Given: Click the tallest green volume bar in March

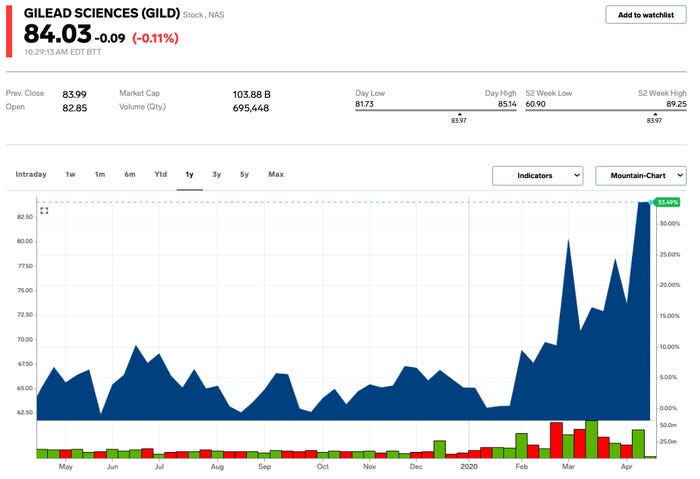Looking at the screenshot, I should [x=592, y=439].
